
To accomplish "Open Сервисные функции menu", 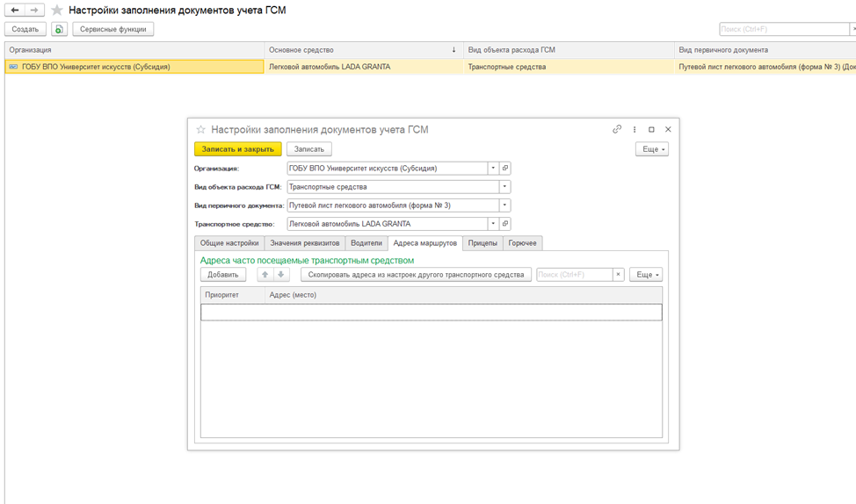I will (x=113, y=29).
